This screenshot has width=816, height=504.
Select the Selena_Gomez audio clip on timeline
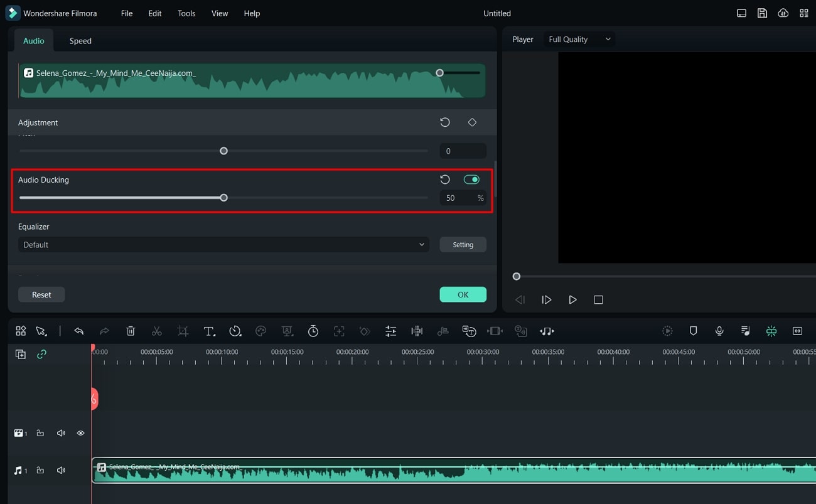click(454, 471)
